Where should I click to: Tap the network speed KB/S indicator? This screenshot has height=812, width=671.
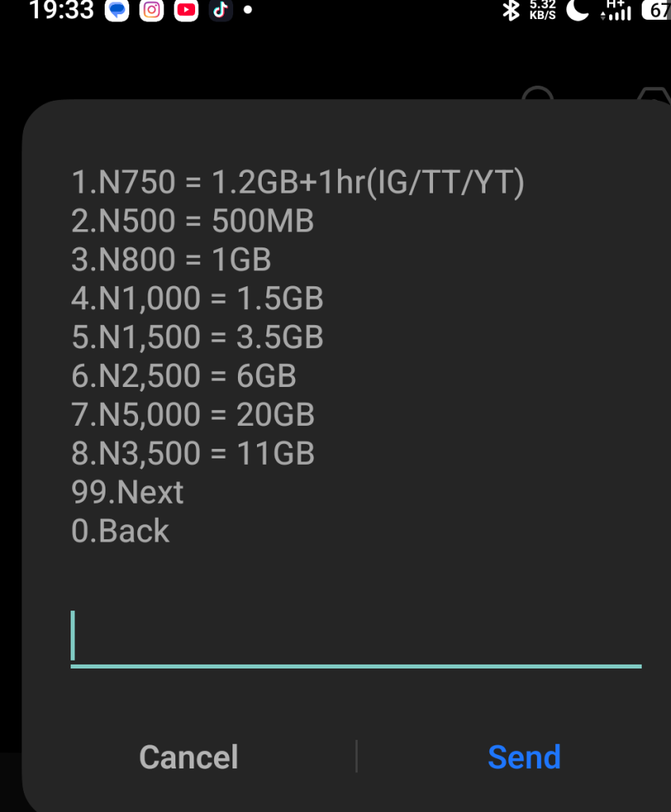(543, 10)
